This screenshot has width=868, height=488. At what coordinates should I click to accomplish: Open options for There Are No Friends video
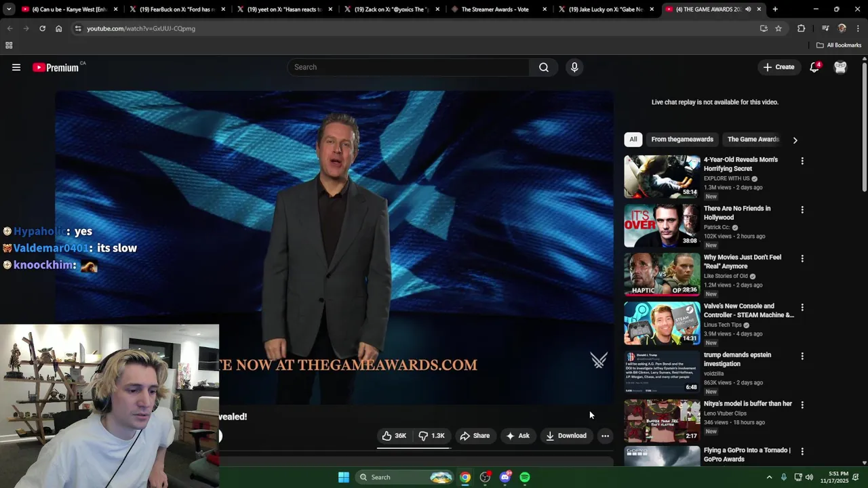[802, 210]
